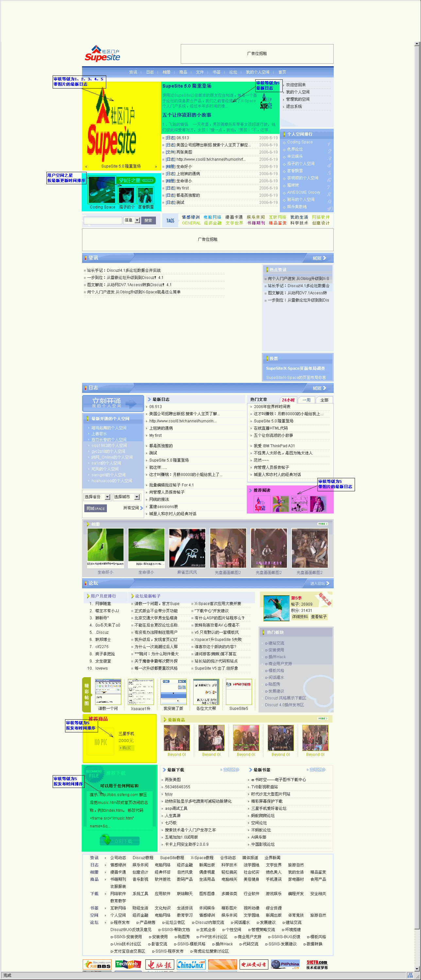Open the SupeSite5 featured post image
421x980 pixels.
click(x=239, y=692)
